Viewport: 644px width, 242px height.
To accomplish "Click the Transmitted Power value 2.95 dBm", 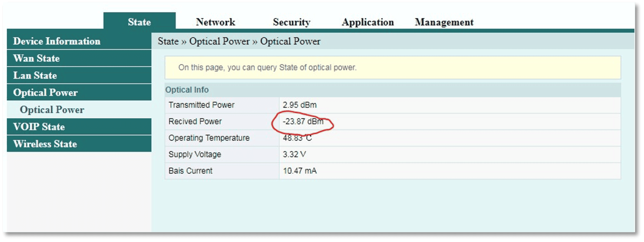I will tap(300, 105).
